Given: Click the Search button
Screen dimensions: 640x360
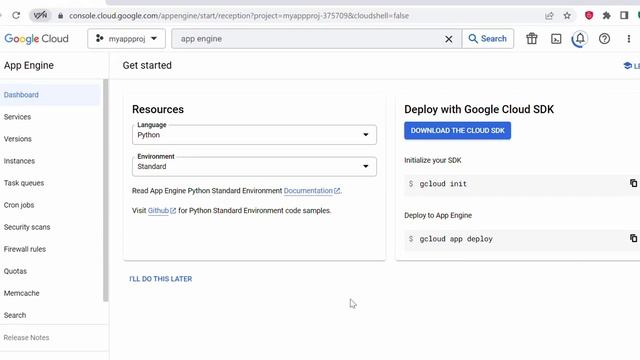Looking at the screenshot, I should tap(488, 39).
